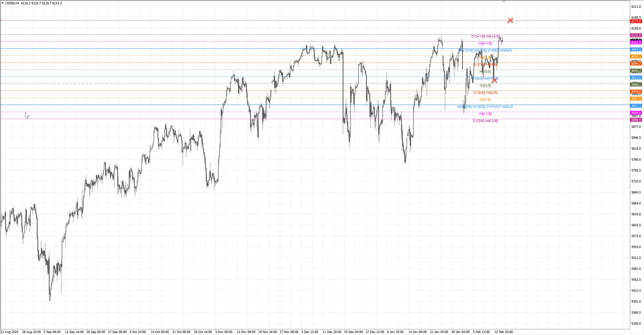Click the D1[+1/8] H4[+2/8] level label
This screenshot has height=335, width=644.
(485, 37)
